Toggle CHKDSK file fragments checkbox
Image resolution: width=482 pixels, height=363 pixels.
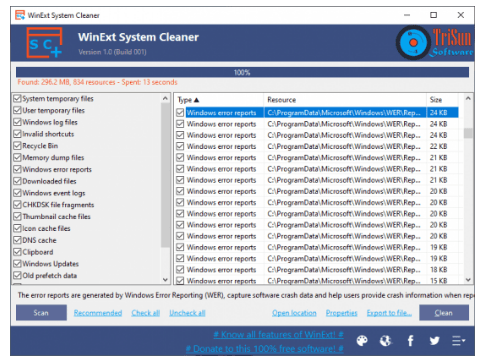click(17, 205)
